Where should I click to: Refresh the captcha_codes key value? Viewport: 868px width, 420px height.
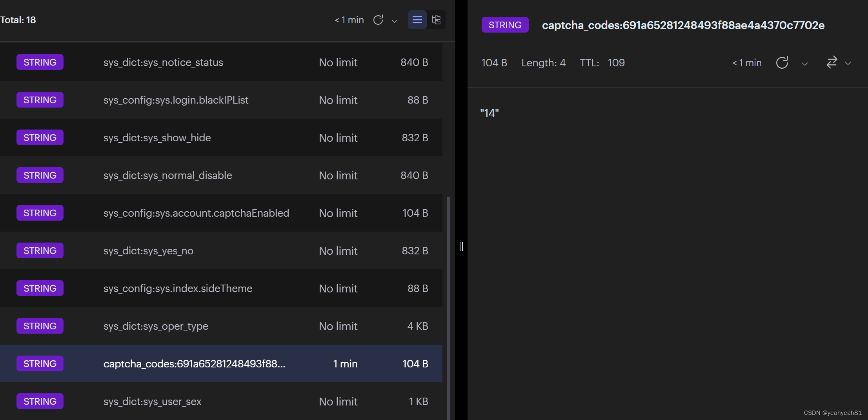782,63
